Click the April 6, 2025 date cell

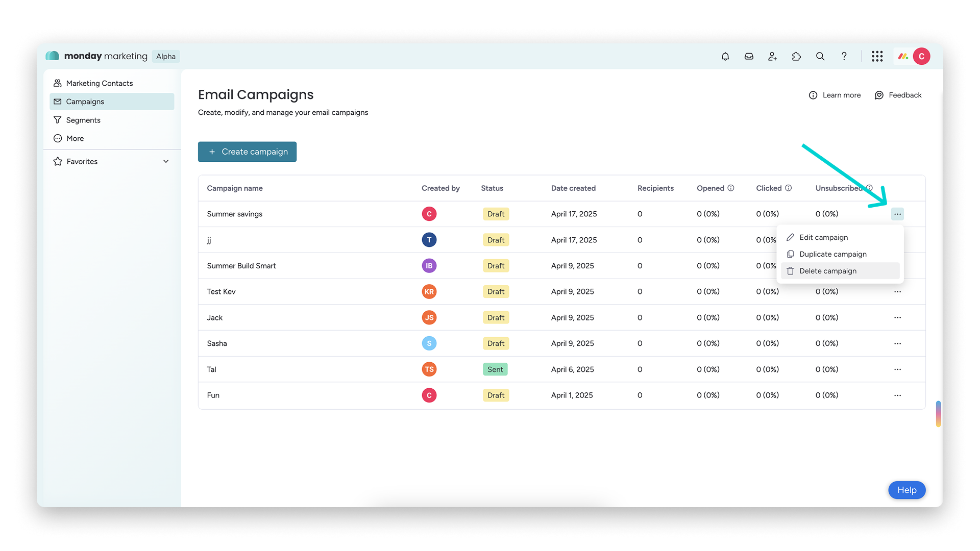pos(572,369)
